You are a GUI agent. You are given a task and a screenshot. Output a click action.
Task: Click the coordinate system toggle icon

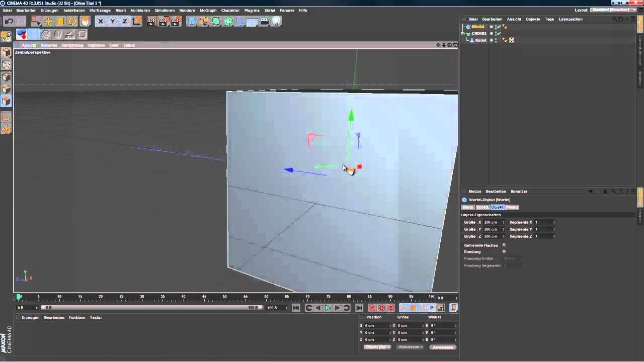137,21
